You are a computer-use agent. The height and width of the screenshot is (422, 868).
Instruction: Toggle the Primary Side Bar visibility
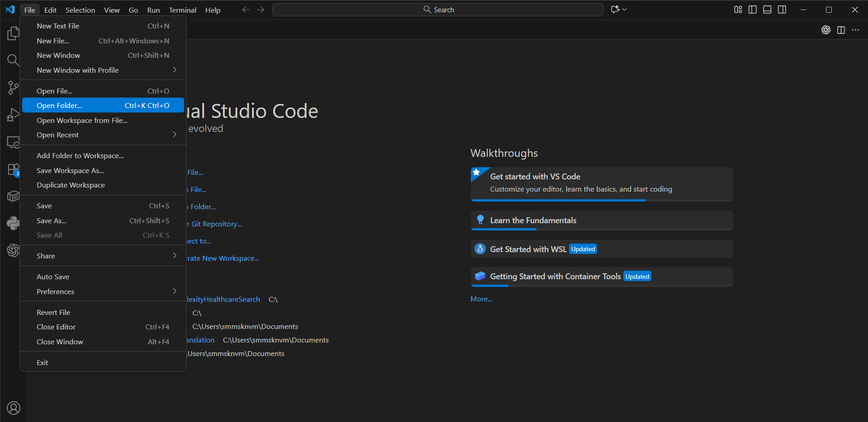(x=753, y=9)
